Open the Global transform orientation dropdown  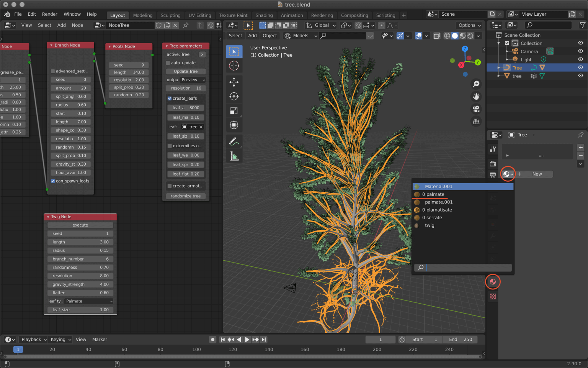pos(321,25)
